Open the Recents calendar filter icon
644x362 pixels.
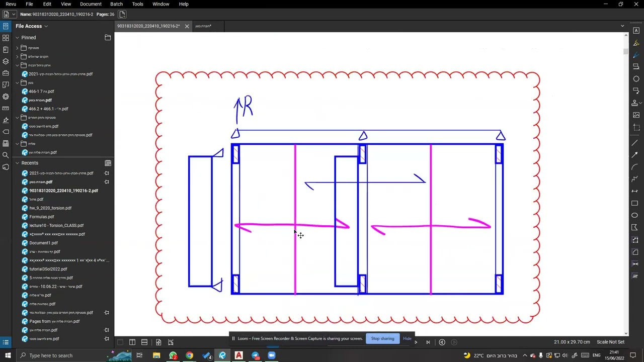(x=108, y=163)
